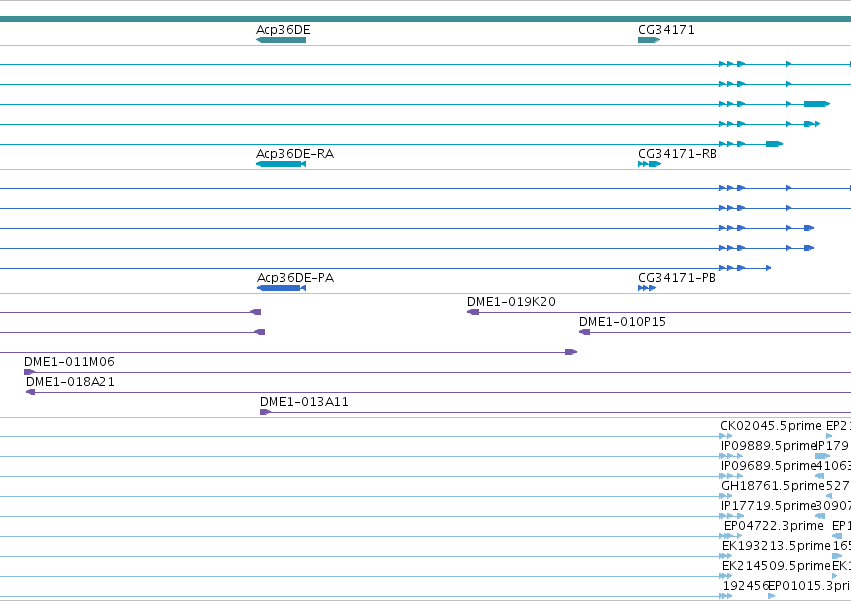Open the EK214509.5prime EST label

(776, 566)
